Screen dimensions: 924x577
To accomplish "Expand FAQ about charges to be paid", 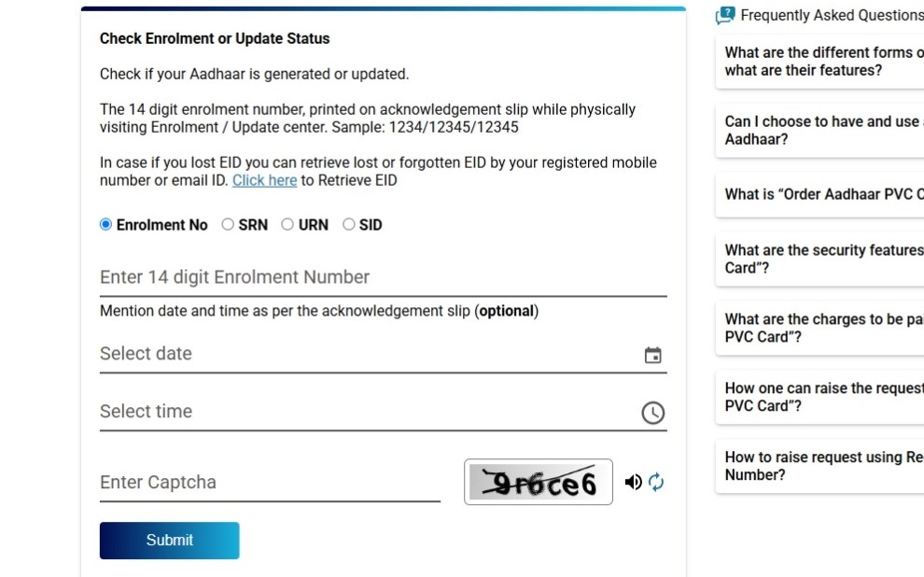I will [x=819, y=328].
